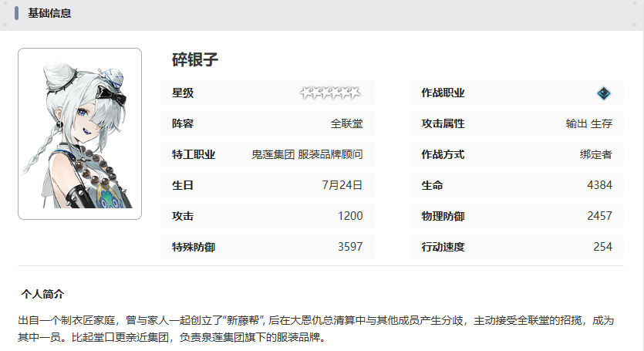Image resolution: width=644 pixels, height=351 pixels.
Task: Click the 个人简介 section heading
Action: tap(43, 294)
